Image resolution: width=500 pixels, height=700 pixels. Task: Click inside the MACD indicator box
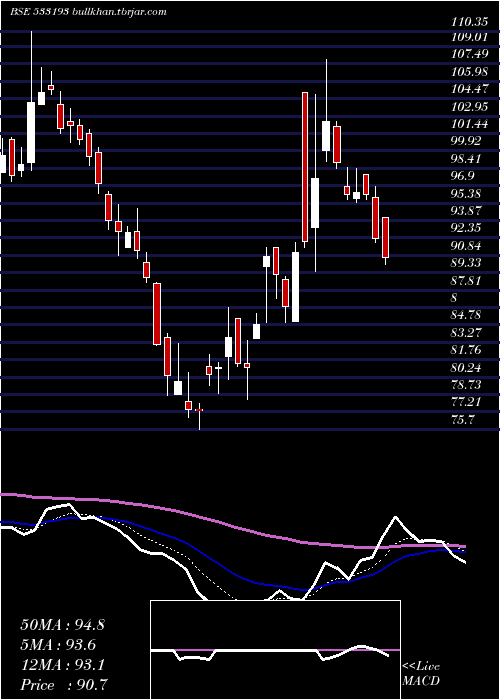click(275, 650)
